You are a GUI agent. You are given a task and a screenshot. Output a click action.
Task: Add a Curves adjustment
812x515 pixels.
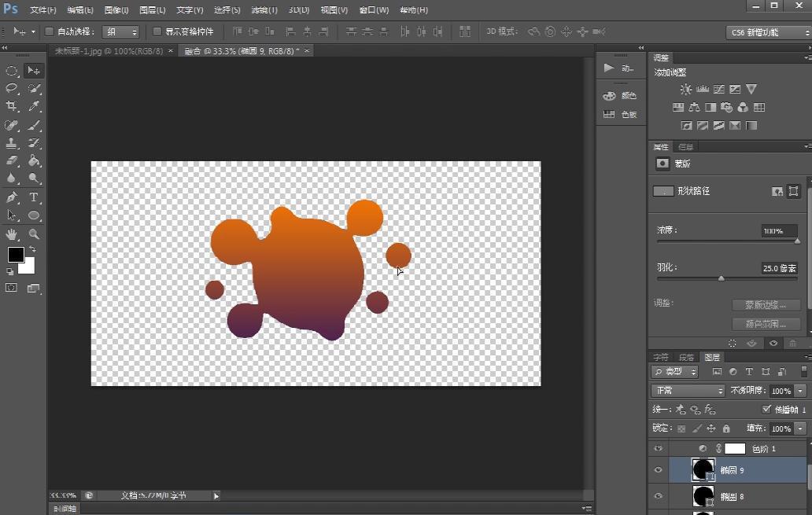(x=719, y=89)
